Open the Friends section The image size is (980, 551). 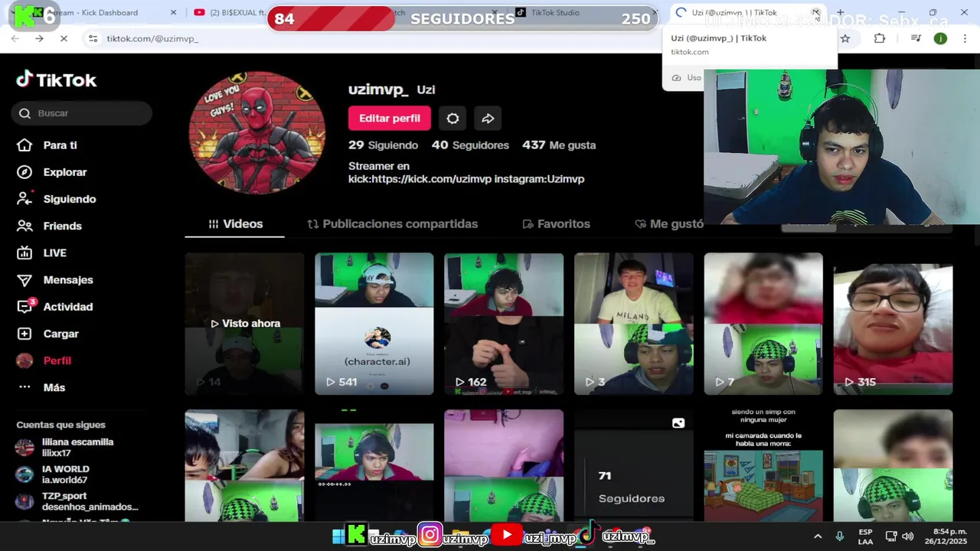[x=49, y=226]
